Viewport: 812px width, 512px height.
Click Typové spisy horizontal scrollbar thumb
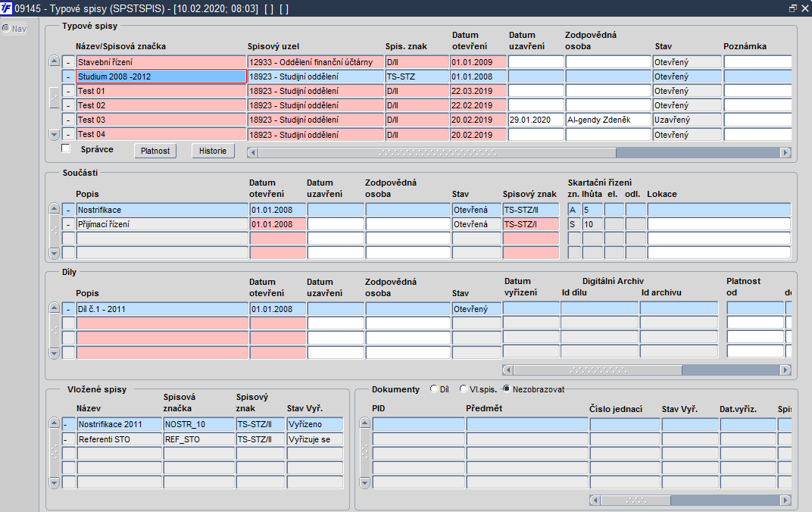click(437, 153)
